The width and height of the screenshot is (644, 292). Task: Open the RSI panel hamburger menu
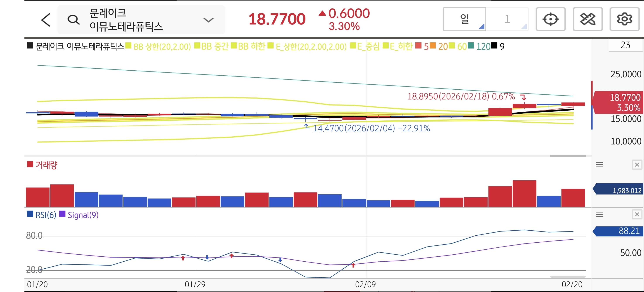coord(599,214)
